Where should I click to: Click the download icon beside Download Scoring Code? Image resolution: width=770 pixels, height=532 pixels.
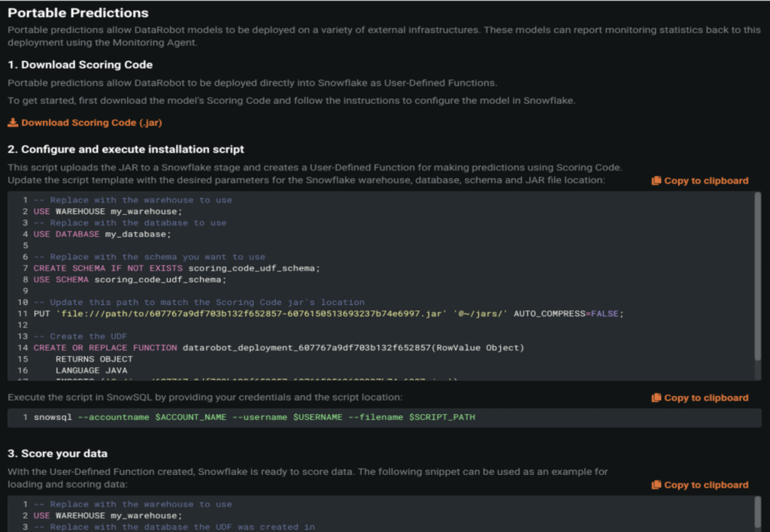(x=13, y=122)
